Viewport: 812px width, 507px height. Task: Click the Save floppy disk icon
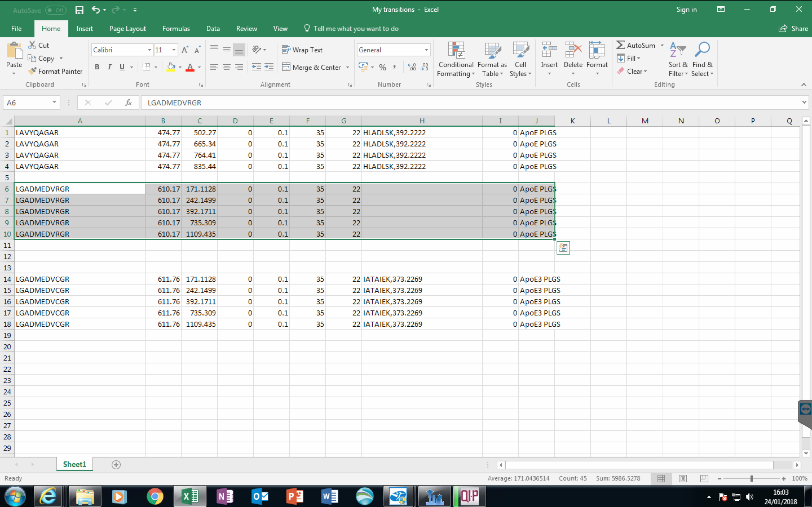click(x=79, y=10)
